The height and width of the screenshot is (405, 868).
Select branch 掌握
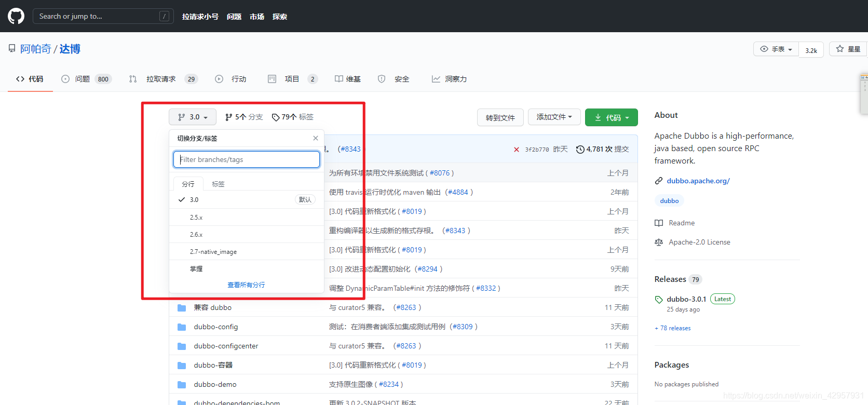point(247,269)
